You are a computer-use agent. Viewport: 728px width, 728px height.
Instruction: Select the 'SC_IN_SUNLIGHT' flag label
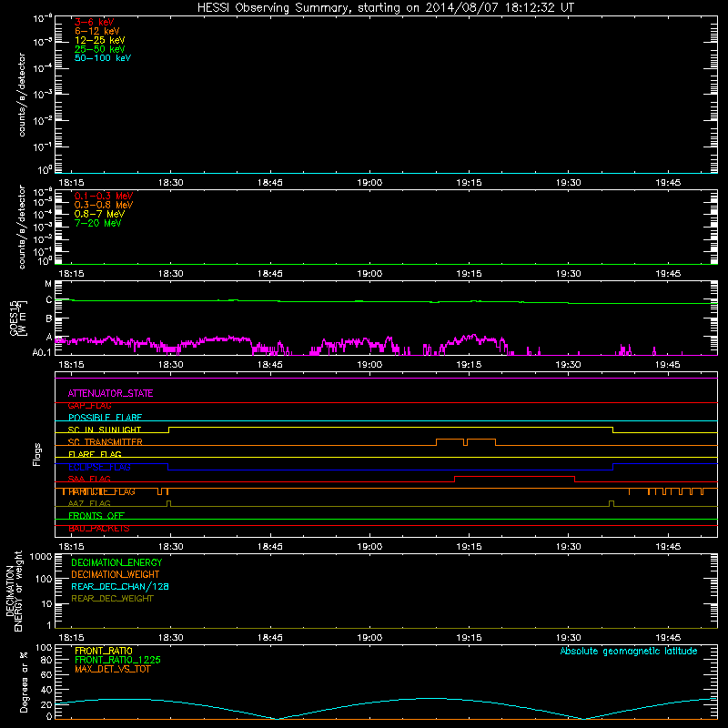[105, 430]
